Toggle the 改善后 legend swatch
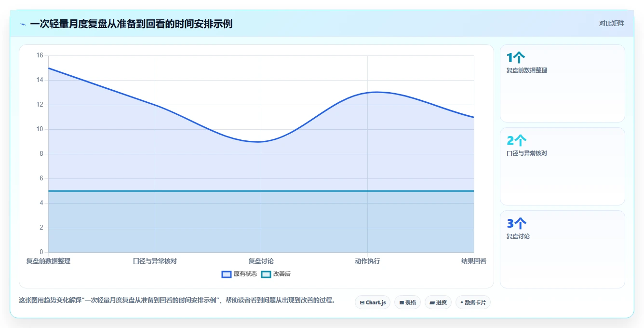The width and height of the screenshot is (644, 328). 266,274
